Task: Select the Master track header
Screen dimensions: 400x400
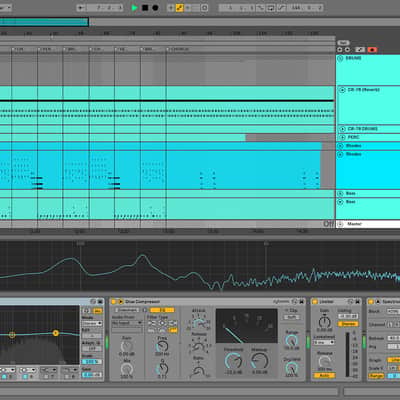Action: pyautogui.click(x=368, y=224)
